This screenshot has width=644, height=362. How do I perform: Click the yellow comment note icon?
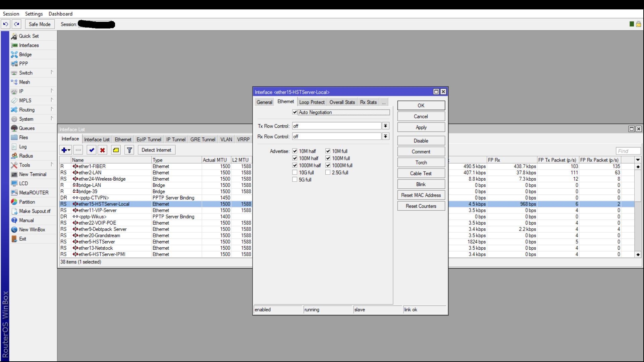pos(116,150)
